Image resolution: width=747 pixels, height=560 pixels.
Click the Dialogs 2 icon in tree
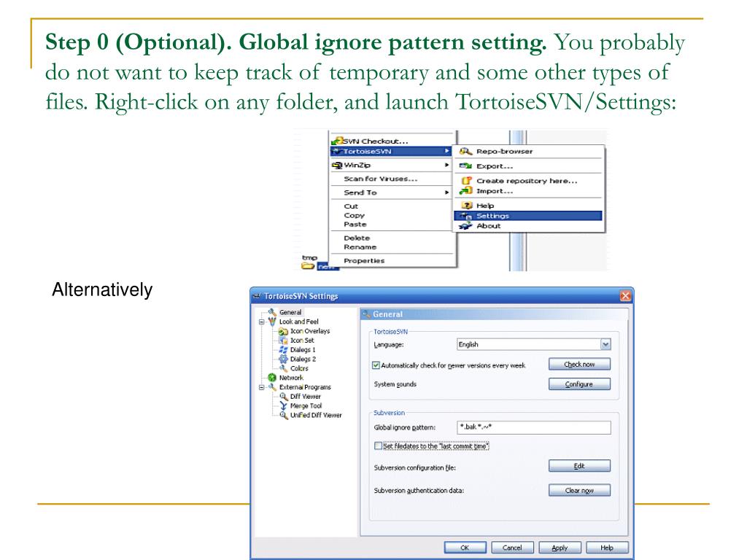pyautogui.click(x=283, y=359)
